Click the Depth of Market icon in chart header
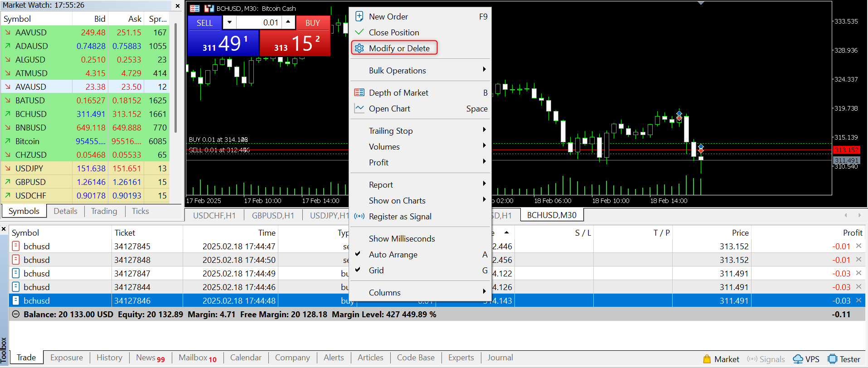The image size is (868, 368). click(x=194, y=9)
